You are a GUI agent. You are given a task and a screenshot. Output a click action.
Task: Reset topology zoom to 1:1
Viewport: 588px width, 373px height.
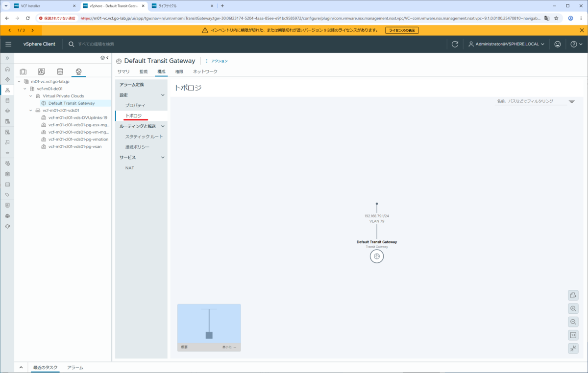click(x=573, y=335)
